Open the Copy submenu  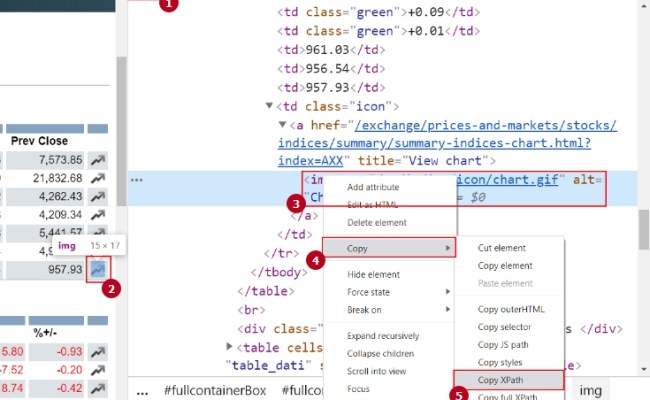tap(389, 248)
